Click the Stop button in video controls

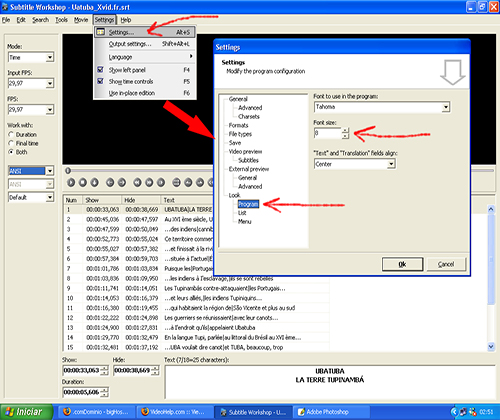83,182
